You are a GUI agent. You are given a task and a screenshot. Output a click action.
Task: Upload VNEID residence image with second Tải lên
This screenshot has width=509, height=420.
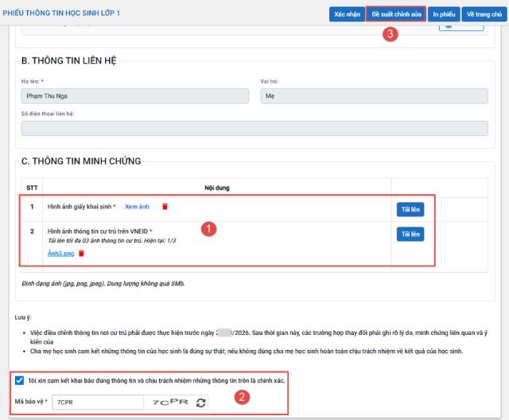click(410, 235)
